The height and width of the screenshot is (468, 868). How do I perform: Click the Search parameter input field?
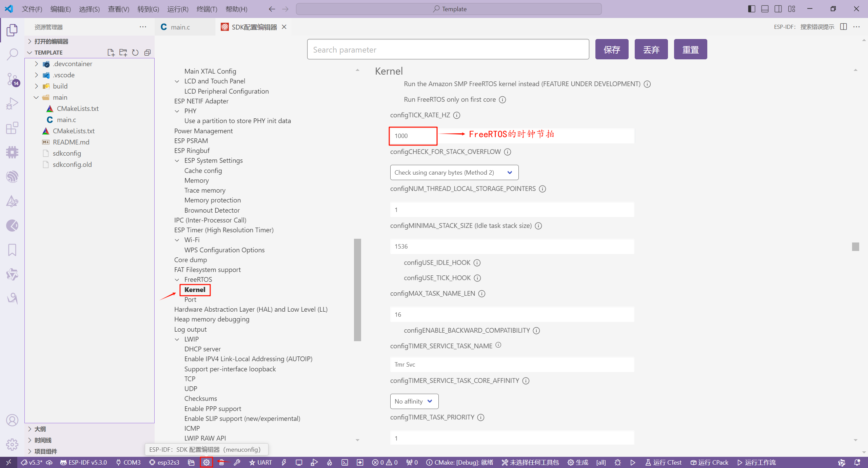point(448,50)
